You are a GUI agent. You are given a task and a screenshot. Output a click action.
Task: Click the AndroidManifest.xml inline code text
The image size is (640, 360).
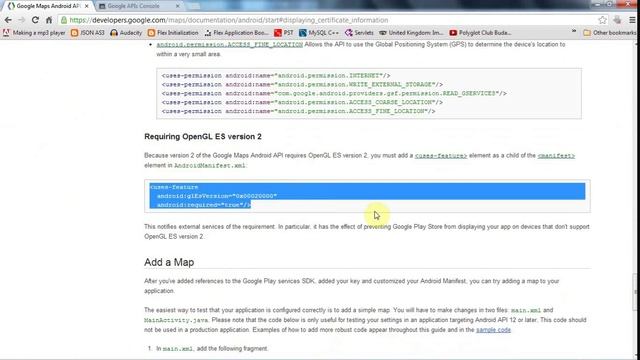pyautogui.click(x=210, y=166)
